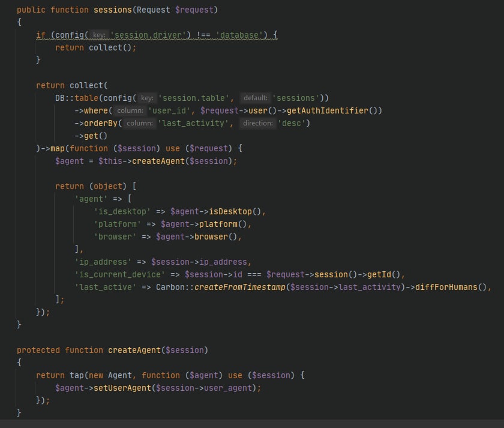Click the 'sessions' default string literal
The width and height of the screenshot is (504, 428).
click(295, 98)
